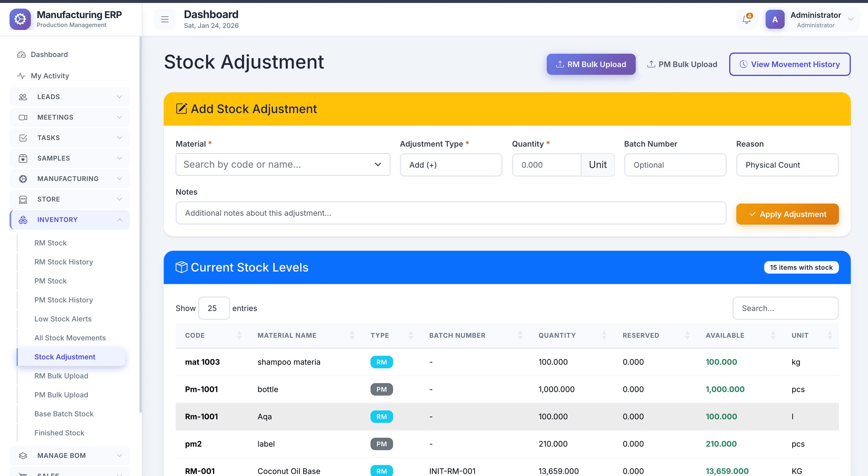Click the Add Stock Adjustment edit icon
Viewport: 868px width, 476px height.
point(181,109)
